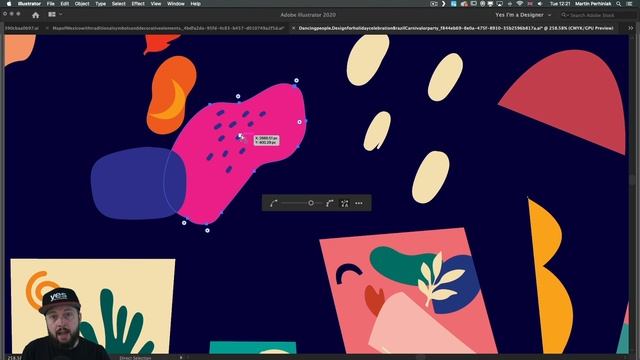The width and height of the screenshot is (640, 360).
Task: Open the Illustrator application menu
Action: [x=29, y=4]
